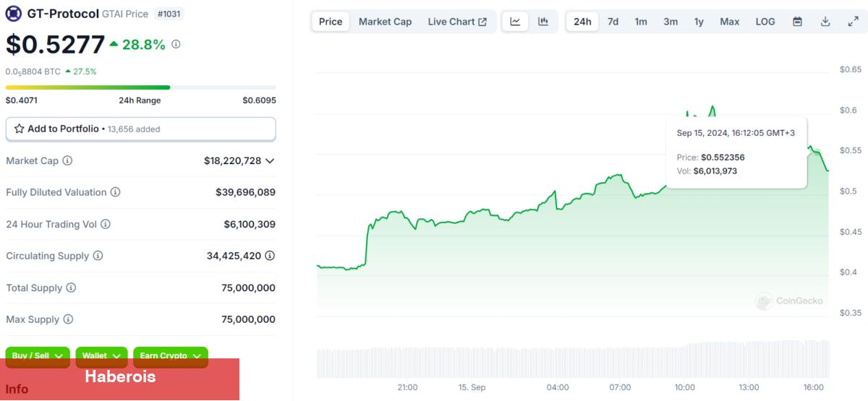Click the star icon on Add to Portfolio
This screenshot has height=401, width=868.
(x=20, y=129)
